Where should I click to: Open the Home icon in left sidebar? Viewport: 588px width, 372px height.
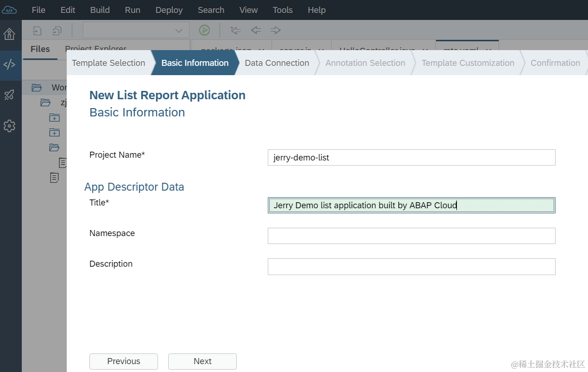point(9,34)
